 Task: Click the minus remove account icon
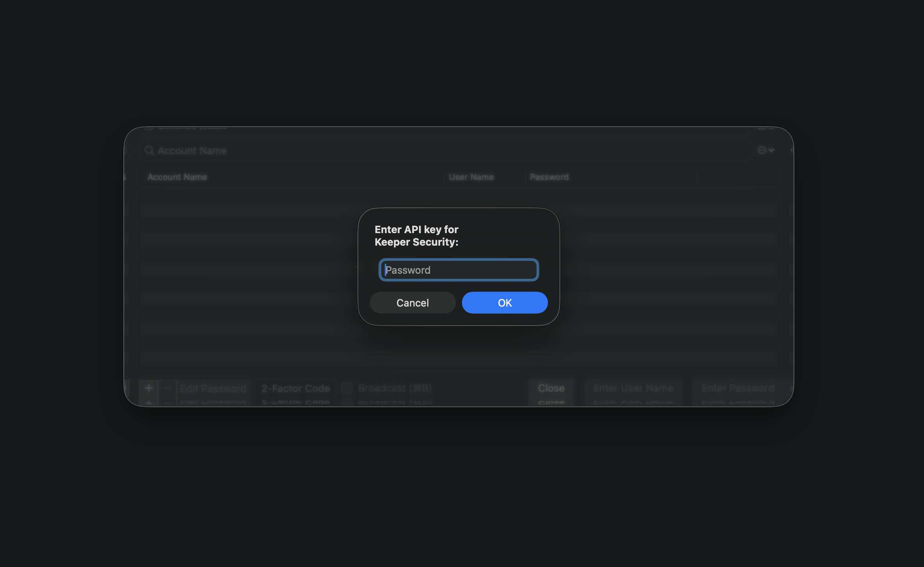point(168,388)
